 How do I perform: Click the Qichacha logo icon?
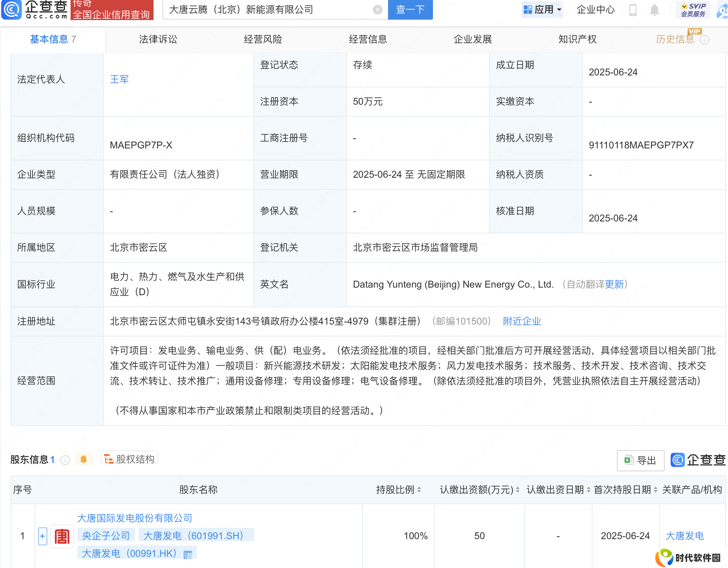[x=12, y=10]
